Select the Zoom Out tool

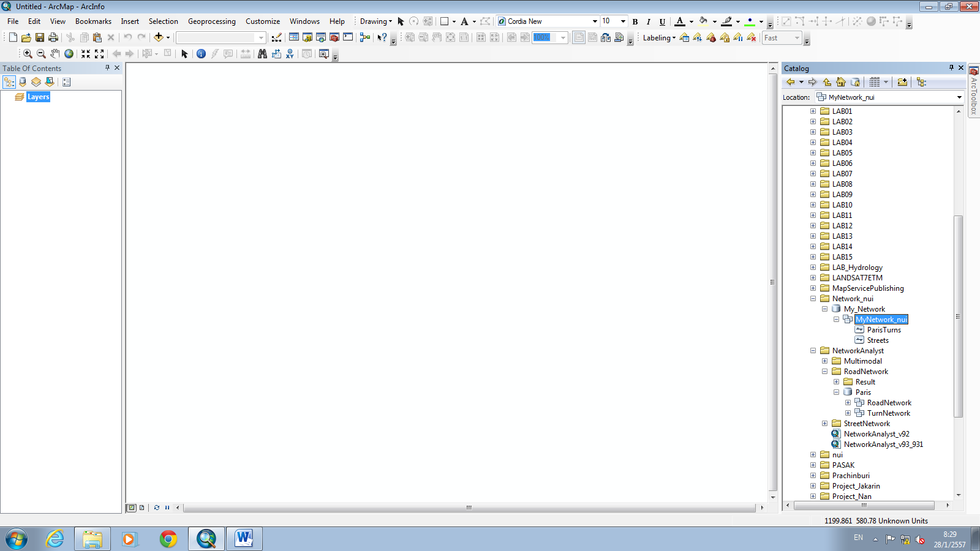pyautogui.click(x=41, y=54)
